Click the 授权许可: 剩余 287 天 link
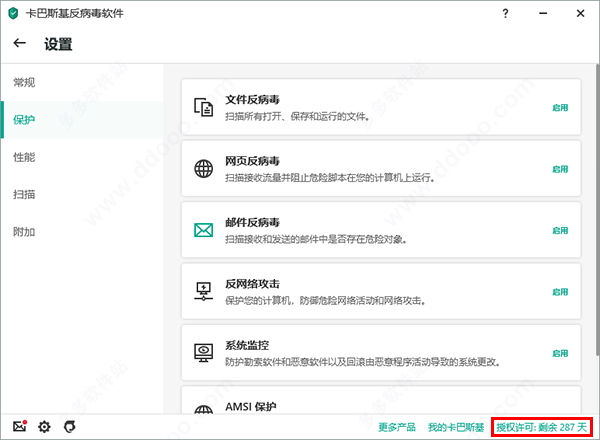This screenshot has width=600, height=440. click(542, 427)
